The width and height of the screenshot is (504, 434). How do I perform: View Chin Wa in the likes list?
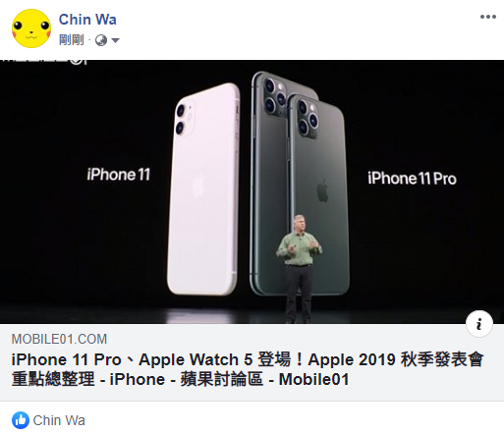pos(59,420)
